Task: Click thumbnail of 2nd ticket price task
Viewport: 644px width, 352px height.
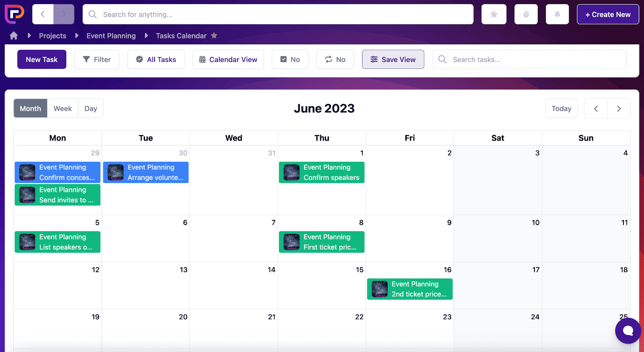Action: [380, 289]
